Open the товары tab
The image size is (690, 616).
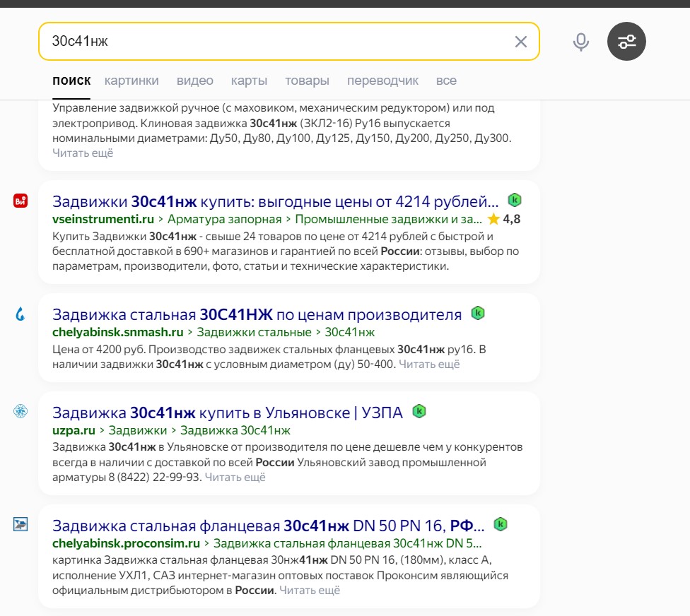[307, 81]
